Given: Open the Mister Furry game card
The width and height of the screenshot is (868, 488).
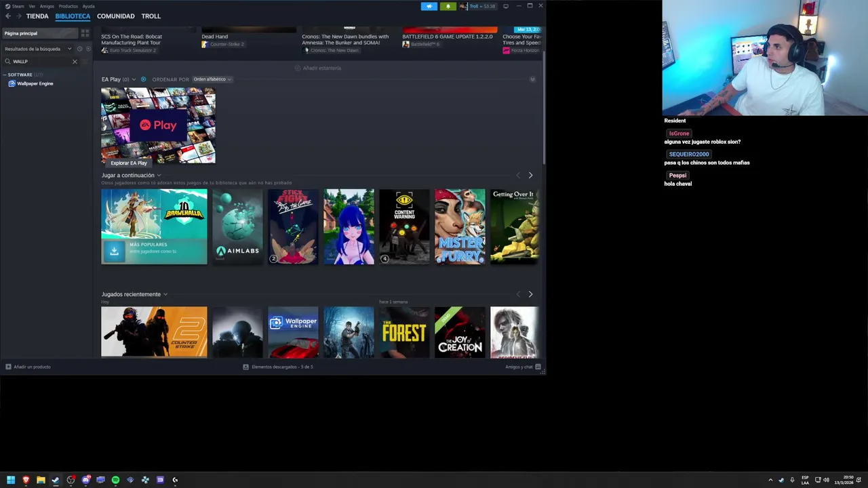Looking at the screenshot, I should tap(460, 226).
